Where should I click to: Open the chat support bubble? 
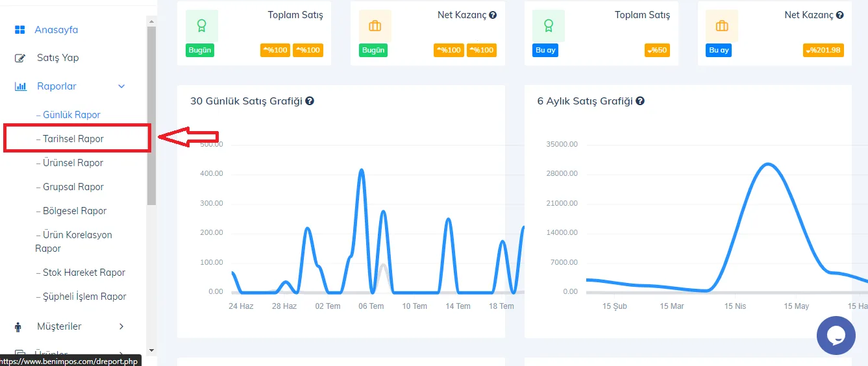[836, 335]
